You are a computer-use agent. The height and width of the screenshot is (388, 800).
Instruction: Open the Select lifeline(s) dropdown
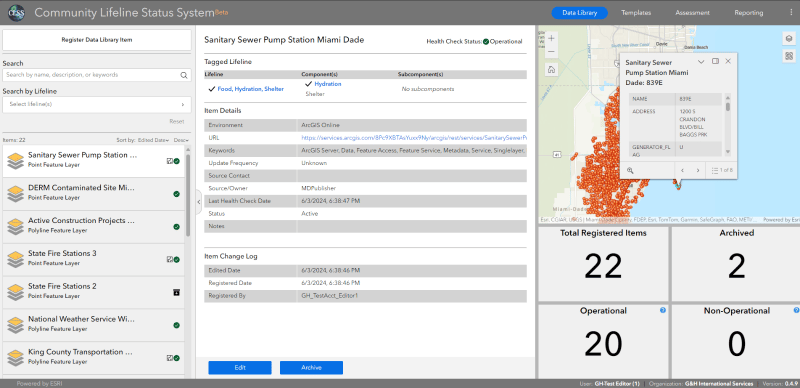[x=97, y=104]
